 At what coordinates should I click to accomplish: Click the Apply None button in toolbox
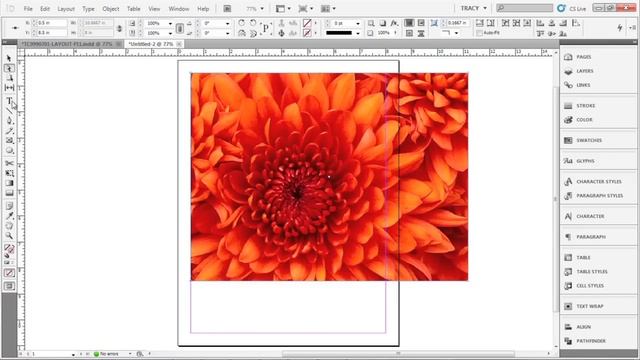9,273
